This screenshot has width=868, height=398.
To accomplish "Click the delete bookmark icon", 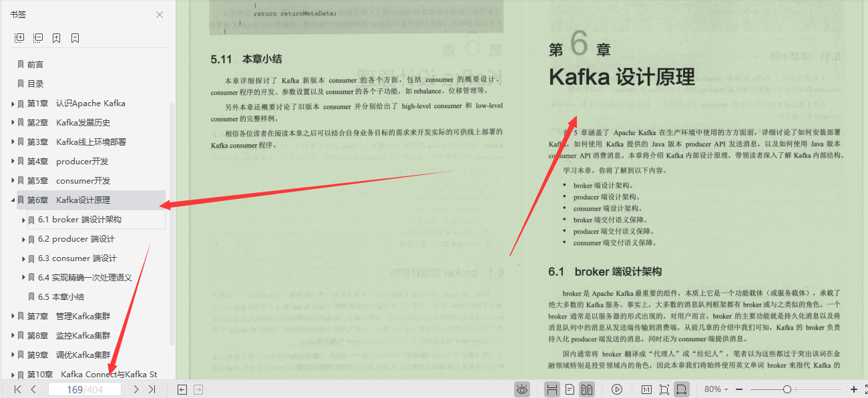I will 75,38.
